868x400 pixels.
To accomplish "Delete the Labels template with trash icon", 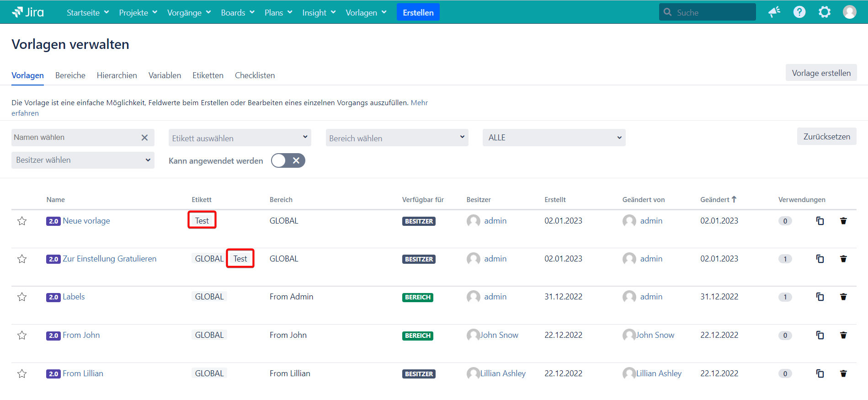I will pyautogui.click(x=843, y=297).
